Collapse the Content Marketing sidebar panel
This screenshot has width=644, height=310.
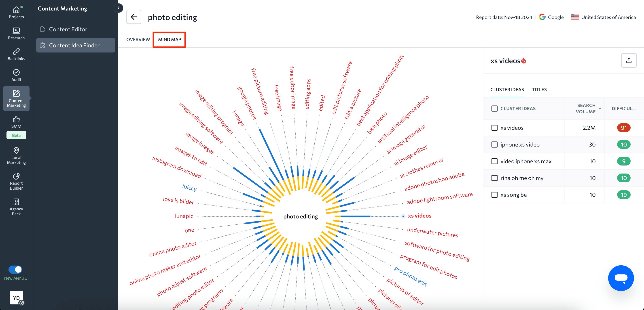(x=119, y=8)
